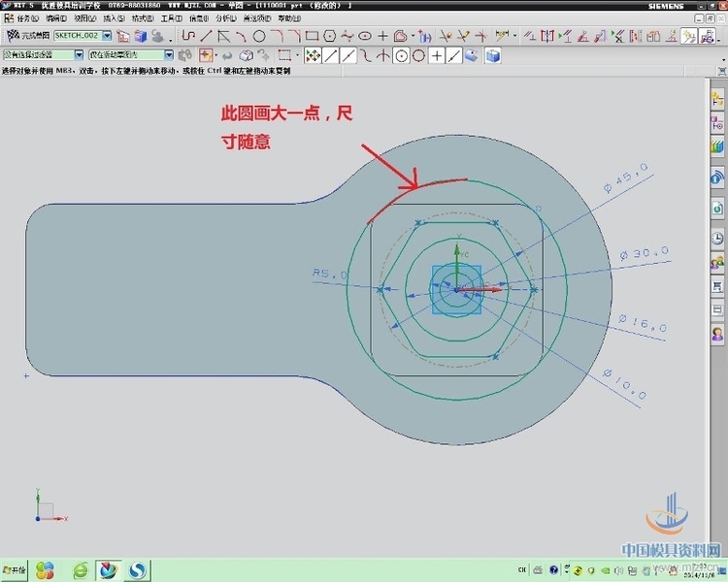The image size is (728, 582).
Task: Toggle the arc center snap point
Action: (401, 56)
